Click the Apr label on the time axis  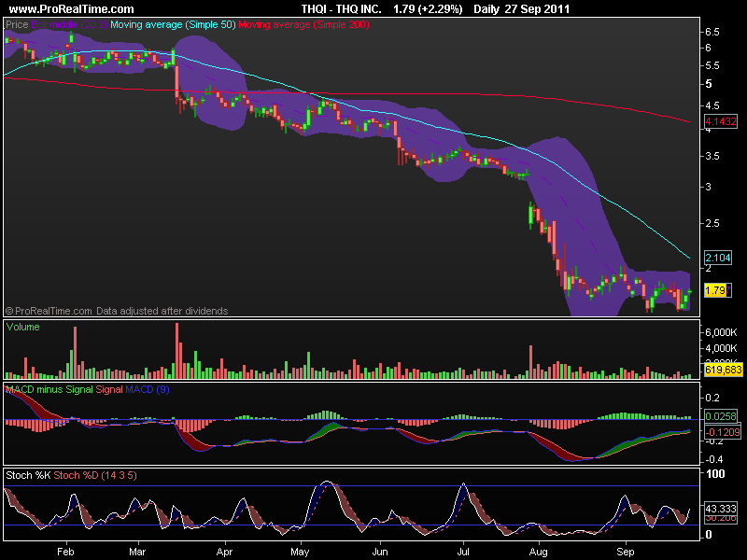(x=224, y=552)
